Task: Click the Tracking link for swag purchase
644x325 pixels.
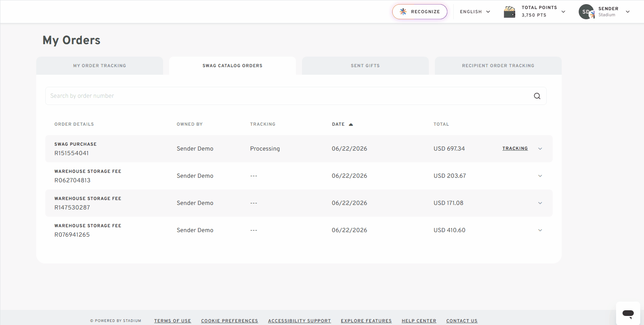Action: (515, 148)
